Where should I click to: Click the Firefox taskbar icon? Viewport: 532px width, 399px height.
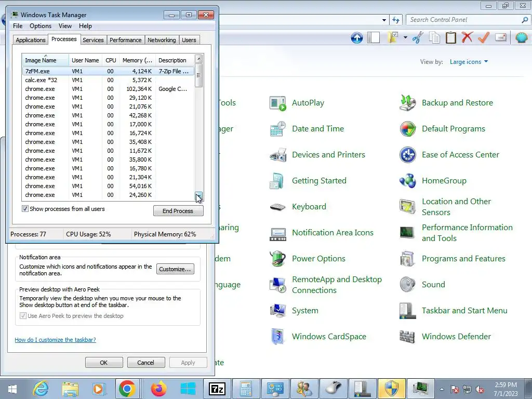pyautogui.click(x=158, y=389)
